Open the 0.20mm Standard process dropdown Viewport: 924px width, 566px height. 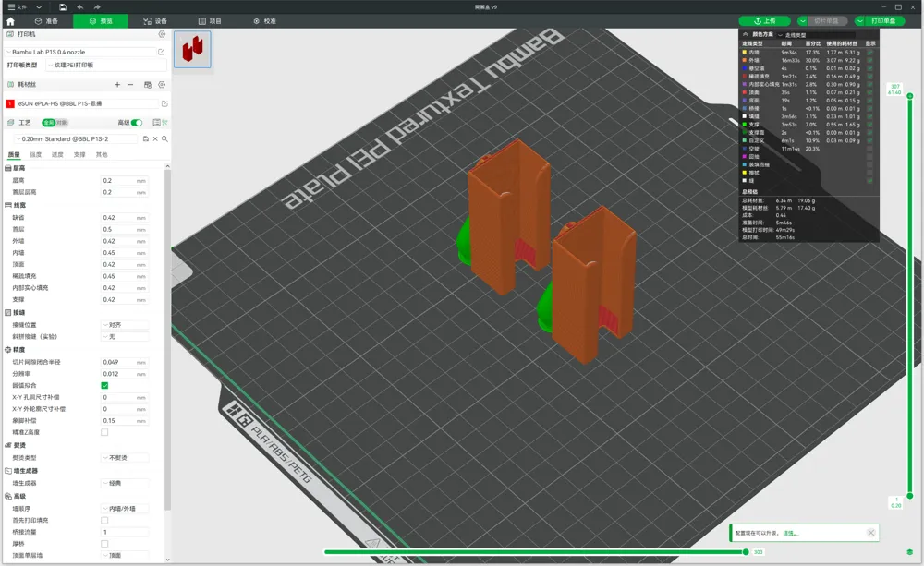pyautogui.click(x=78, y=139)
